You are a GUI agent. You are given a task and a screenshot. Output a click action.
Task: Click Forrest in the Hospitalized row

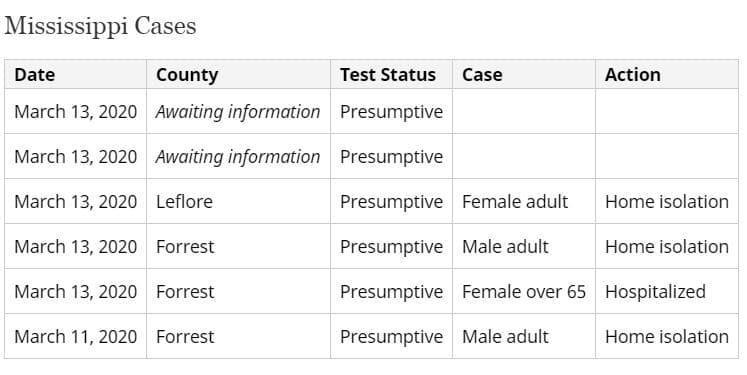[x=238, y=292]
